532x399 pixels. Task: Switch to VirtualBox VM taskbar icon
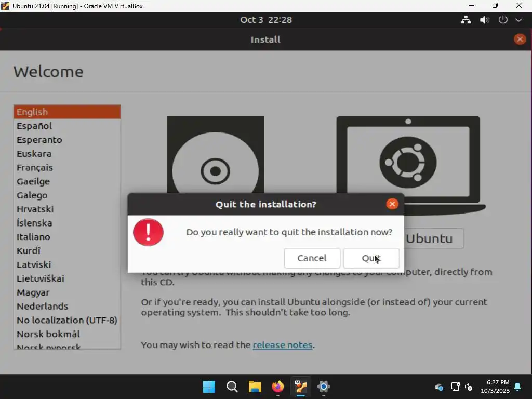(x=301, y=387)
